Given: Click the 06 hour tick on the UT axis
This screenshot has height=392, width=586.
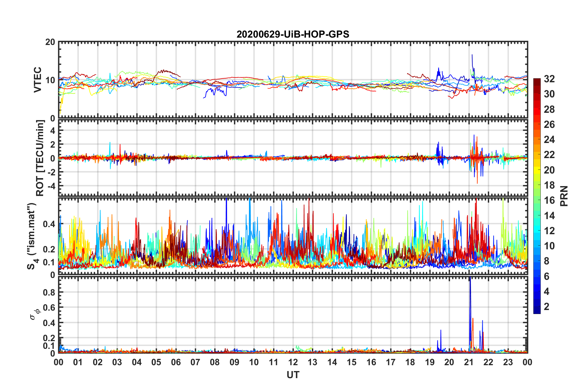Looking at the screenshot, I should click(x=176, y=362).
